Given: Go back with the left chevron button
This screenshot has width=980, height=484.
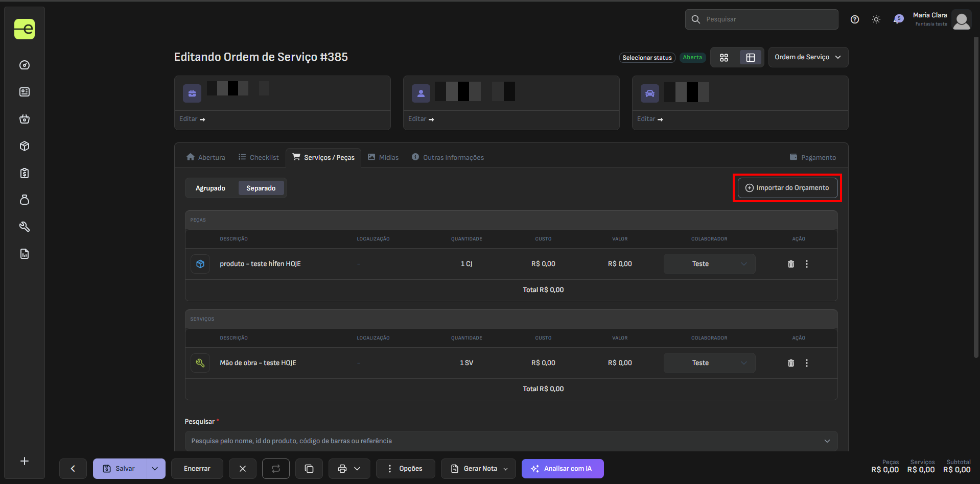Looking at the screenshot, I should coord(73,469).
